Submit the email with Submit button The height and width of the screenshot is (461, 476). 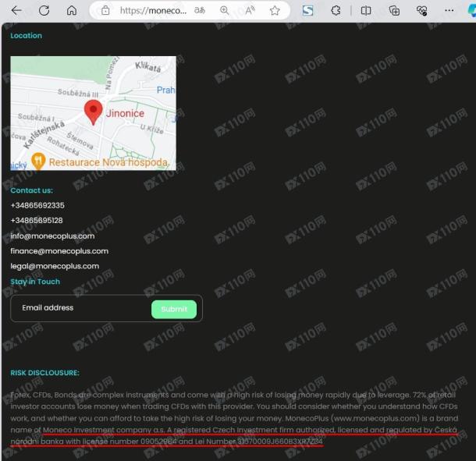(x=174, y=309)
